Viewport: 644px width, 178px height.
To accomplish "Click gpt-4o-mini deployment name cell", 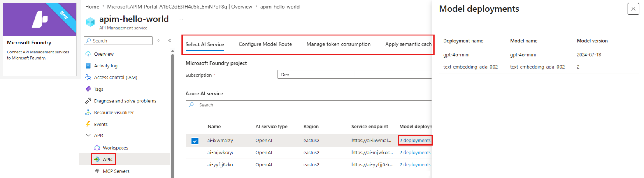I will coord(456,55).
